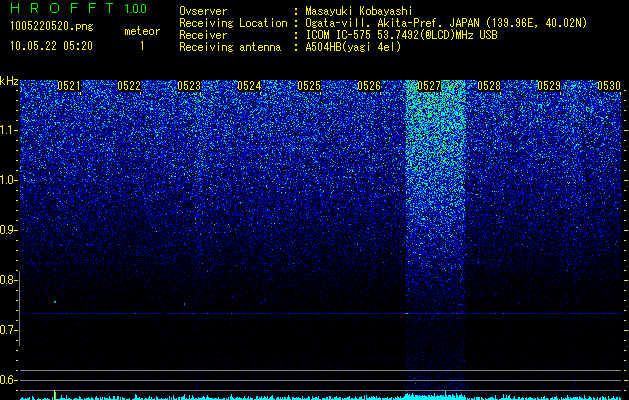Click the Ovserver field label
This screenshot has height=400, width=629.
pos(203,11)
